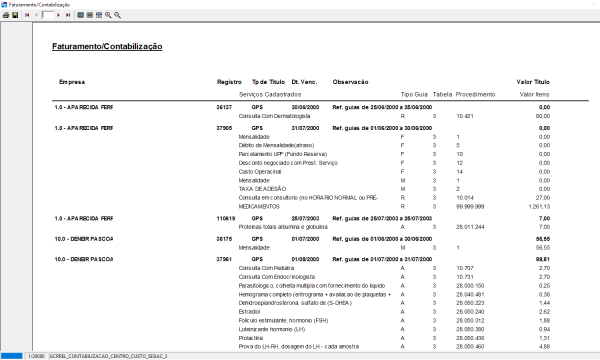This screenshot has height=360, width=600.
Task: Click report name GCRREL_CONTABILIZACAO in status bar
Action: [109, 356]
